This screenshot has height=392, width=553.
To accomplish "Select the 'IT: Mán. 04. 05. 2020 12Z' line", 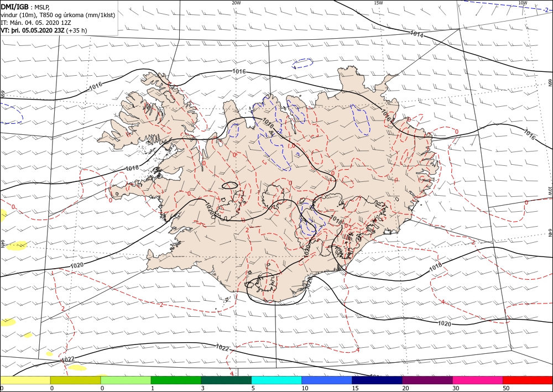I will coord(36,23).
